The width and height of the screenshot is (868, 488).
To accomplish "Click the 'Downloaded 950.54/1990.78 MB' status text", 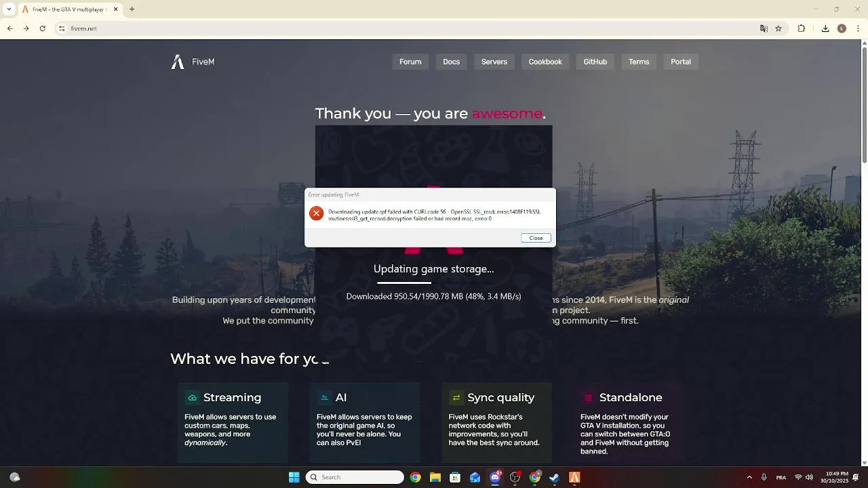I will pos(433,296).
